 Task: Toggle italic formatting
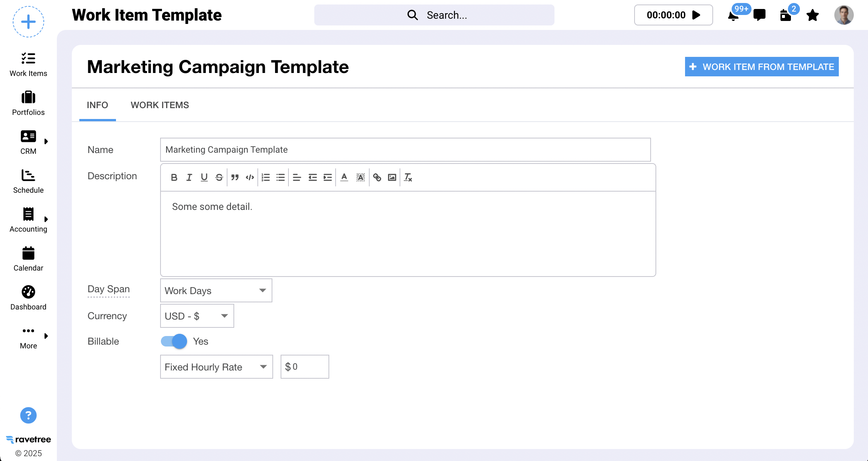(189, 177)
